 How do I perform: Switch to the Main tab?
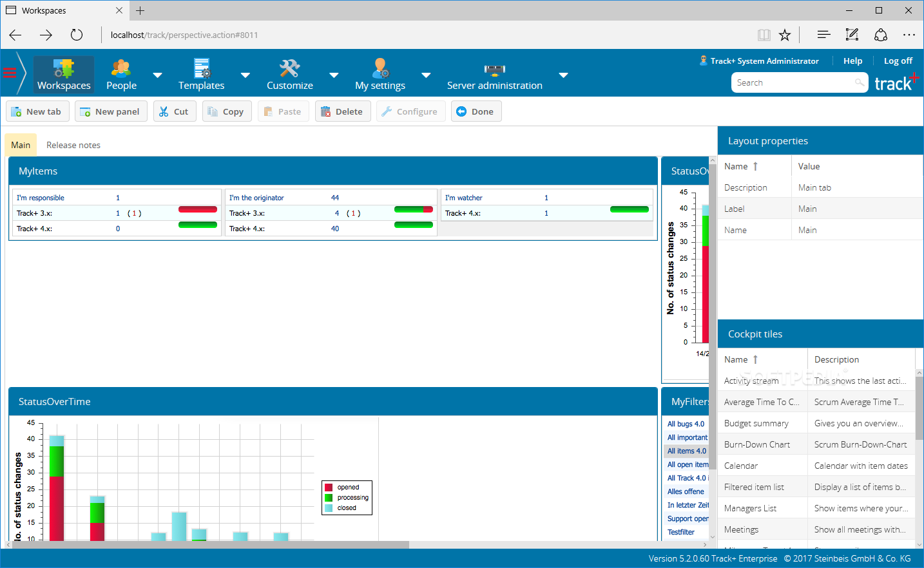(x=21, y=145)
